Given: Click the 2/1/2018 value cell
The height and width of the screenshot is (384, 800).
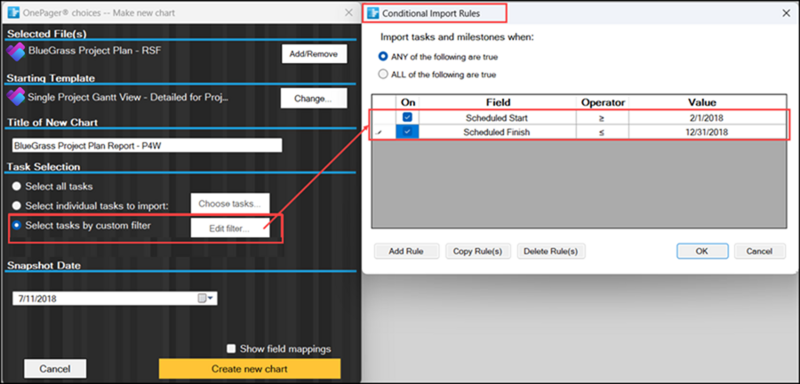Looking at the screenshot, I should pyautogui.click(x=707, y=118).
